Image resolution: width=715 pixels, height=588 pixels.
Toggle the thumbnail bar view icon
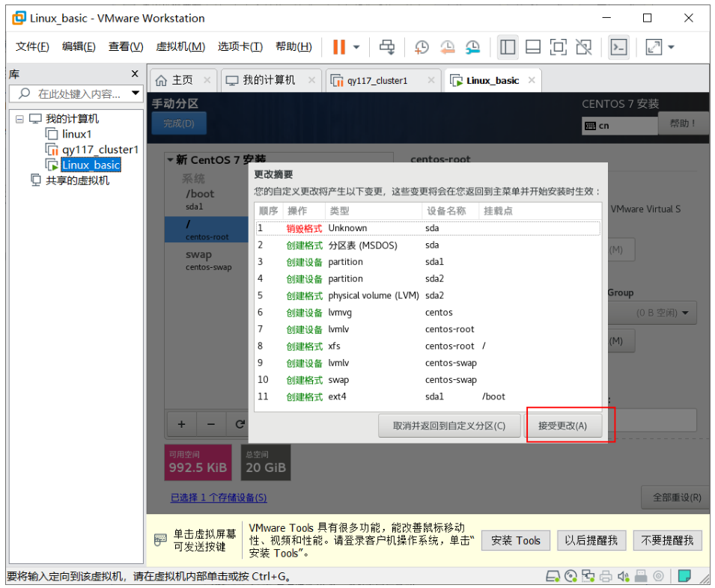(532, 46)
